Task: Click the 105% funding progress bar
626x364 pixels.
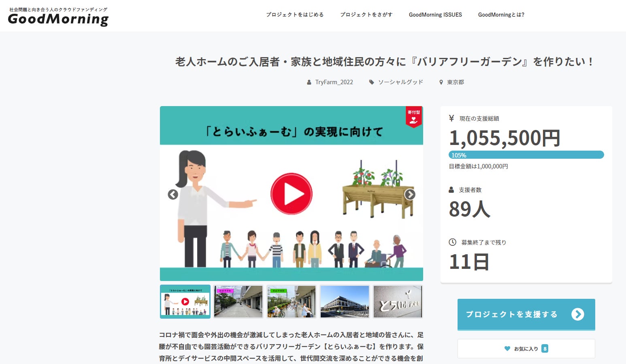Action: click(x=526, y=155)
